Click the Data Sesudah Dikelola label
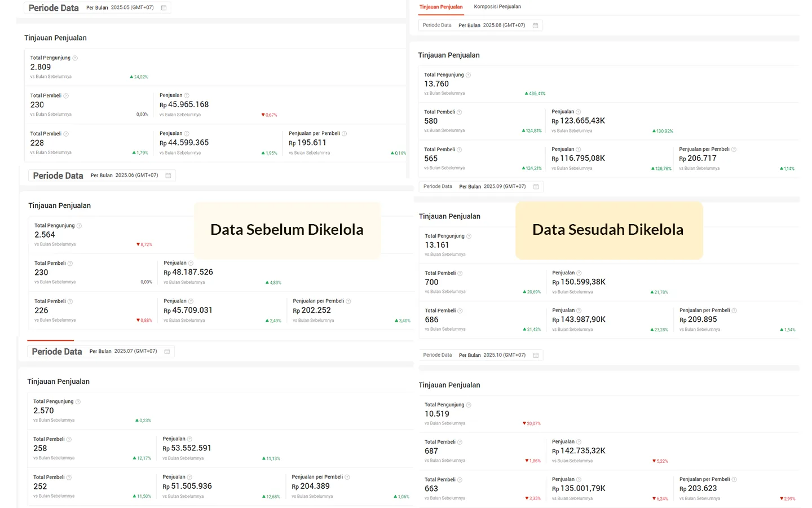 pyautogui.click(x=608, y=230)
